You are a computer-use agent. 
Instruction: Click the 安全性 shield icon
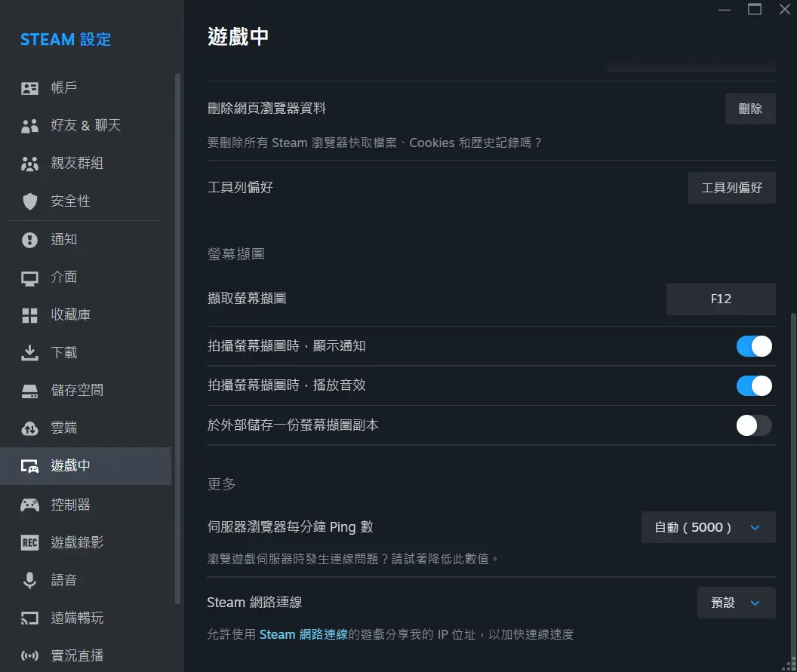pyautogui.click(x=29, y=201)
